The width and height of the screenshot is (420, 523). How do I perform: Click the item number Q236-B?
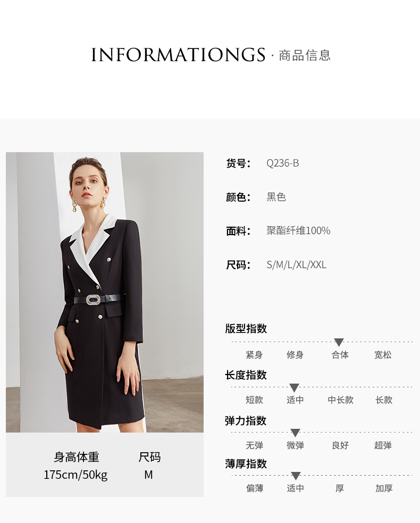tap(283, 163)
